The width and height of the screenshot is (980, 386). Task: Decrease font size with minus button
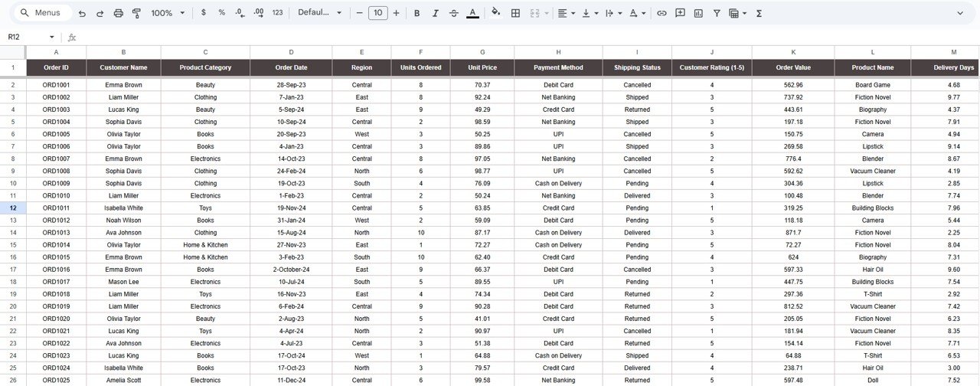(x=359, y=13)
